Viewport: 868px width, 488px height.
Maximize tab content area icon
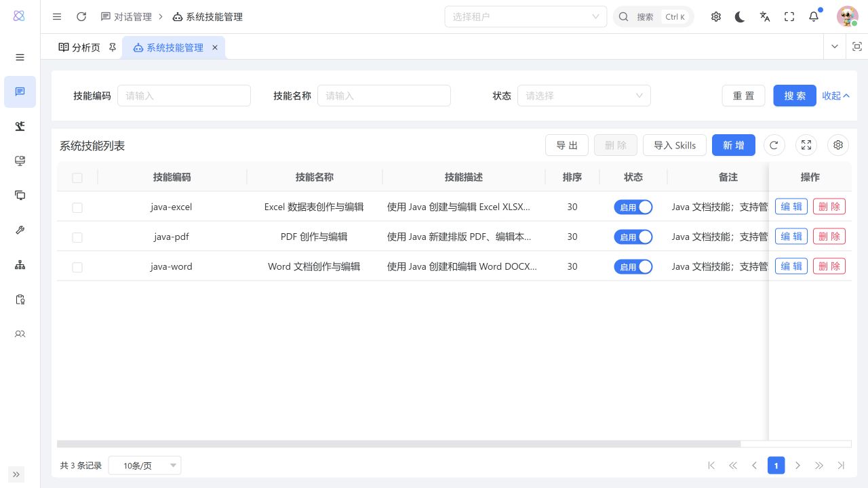click(x=856, y=47)
